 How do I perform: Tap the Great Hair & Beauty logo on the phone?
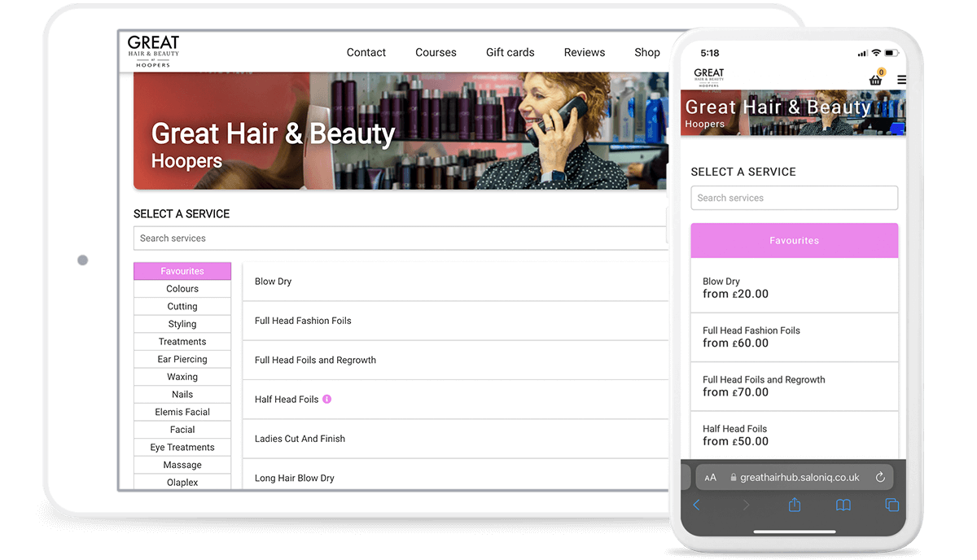click(x=709, y=79)
